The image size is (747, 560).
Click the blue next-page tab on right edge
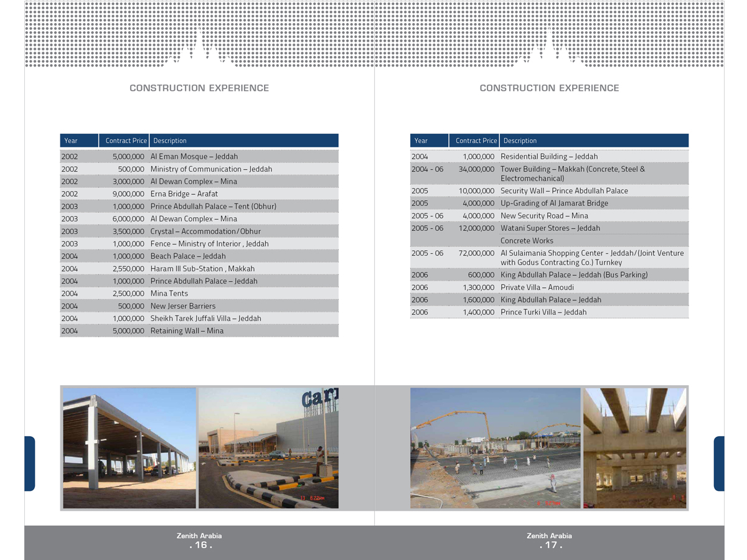pyautogui.click(x=719, y=464)
